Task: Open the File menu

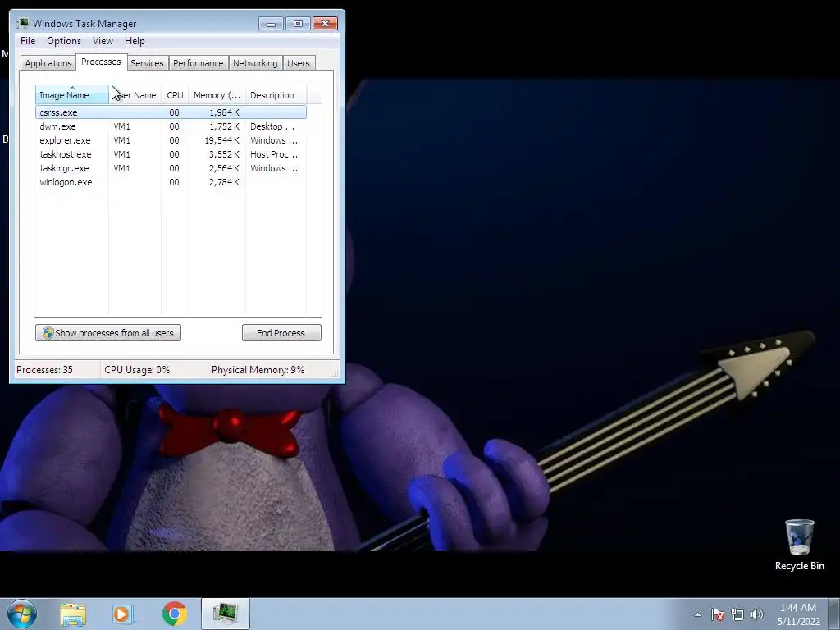Action: point(28,41)
